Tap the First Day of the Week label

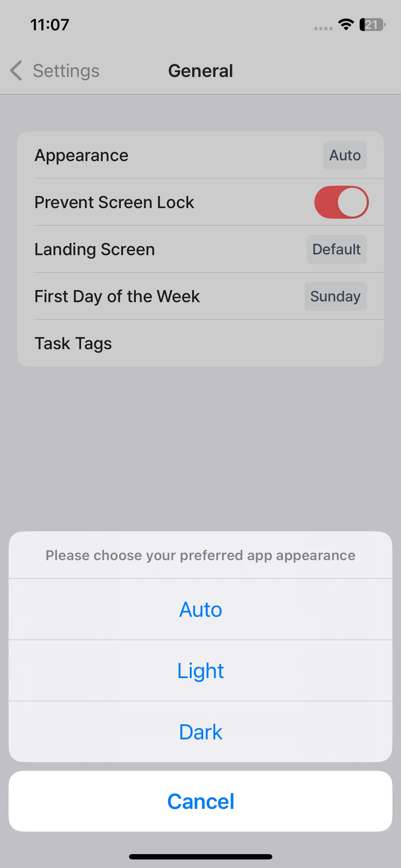pyautogui.click(x=117, y=296)
